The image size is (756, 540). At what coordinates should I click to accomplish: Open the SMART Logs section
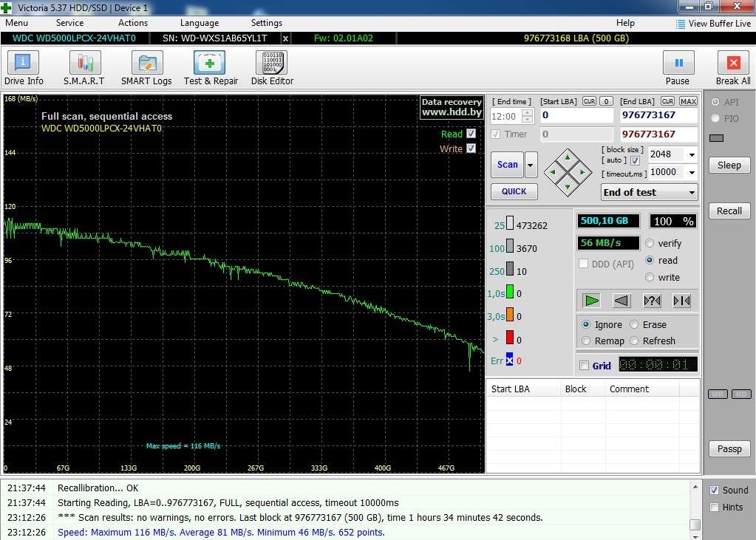[x=146, y=64]
